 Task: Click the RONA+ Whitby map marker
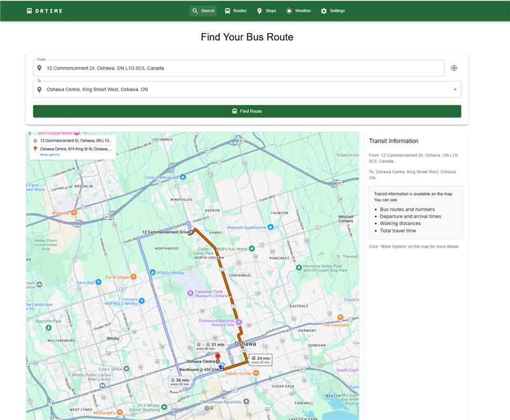pyautogui.click(x=152, y=272)
